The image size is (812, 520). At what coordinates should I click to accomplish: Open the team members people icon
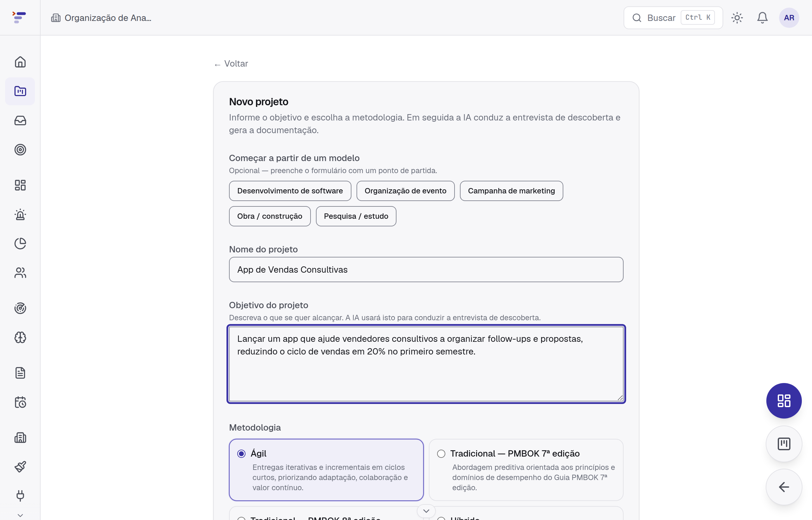pos(20,272)
